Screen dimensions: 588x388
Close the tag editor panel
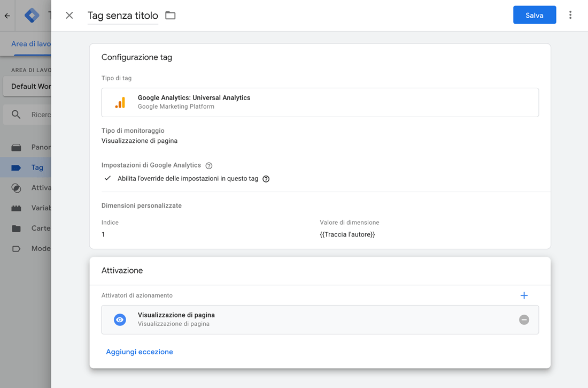click(x=69, y=16)
